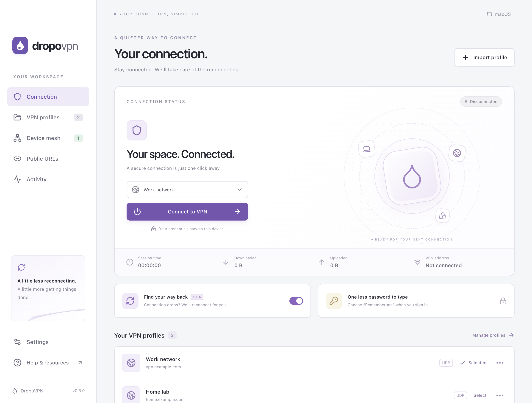Viewport: 532px width, 403px height.
Task: Click the lock icon on password card
Action: [x=503, y=301]
